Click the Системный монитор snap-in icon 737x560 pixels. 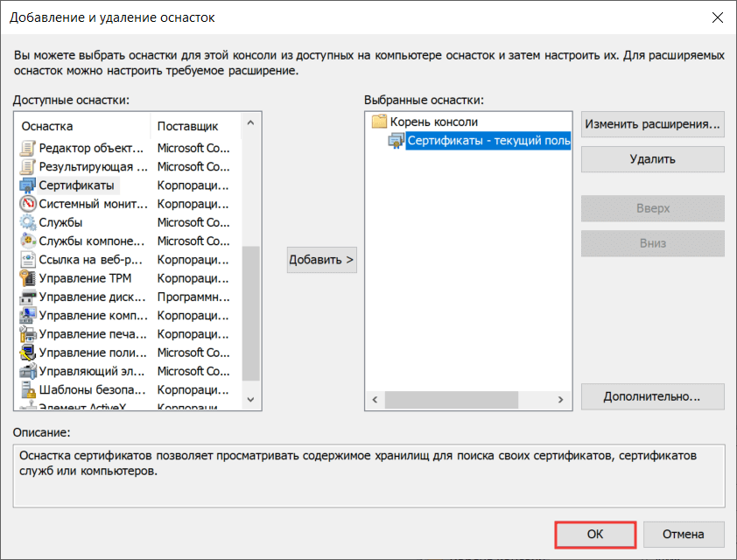[x=26, y=204]
